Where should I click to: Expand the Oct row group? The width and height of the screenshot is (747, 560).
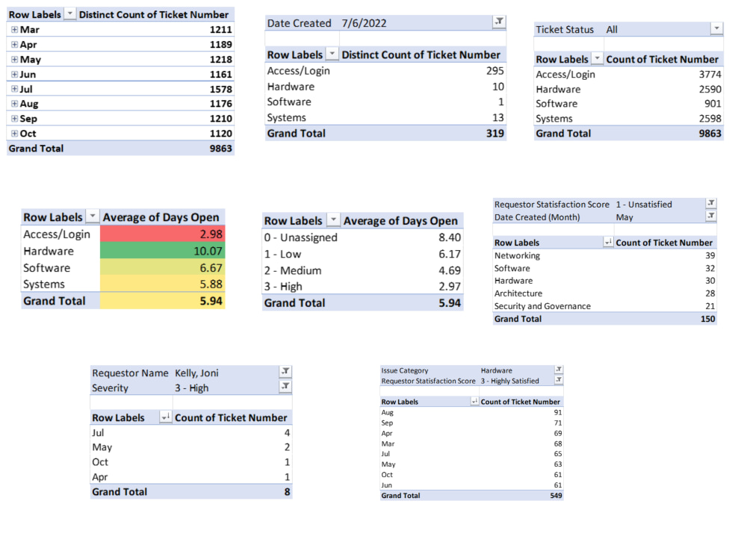(x=14, y=134)
